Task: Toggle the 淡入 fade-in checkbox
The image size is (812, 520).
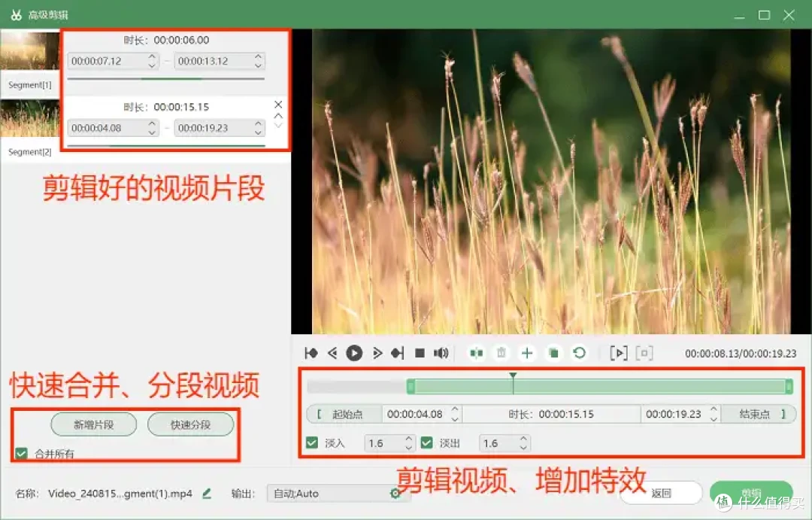Action: 312,442
